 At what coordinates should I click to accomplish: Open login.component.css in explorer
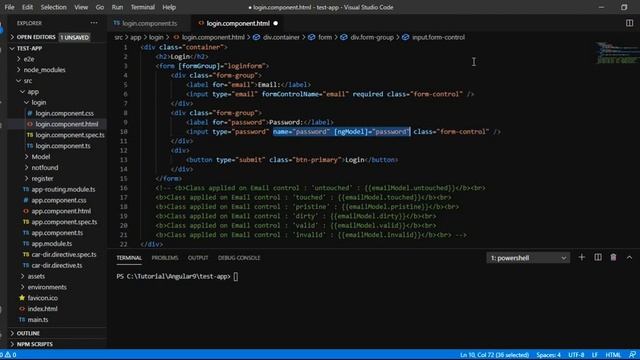coord(64,113)
